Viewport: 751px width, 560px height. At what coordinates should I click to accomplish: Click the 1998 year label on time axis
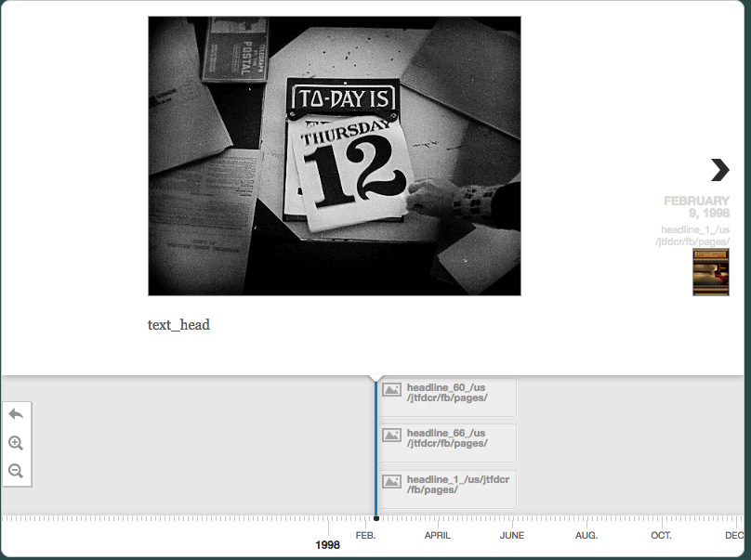(327, 545)
